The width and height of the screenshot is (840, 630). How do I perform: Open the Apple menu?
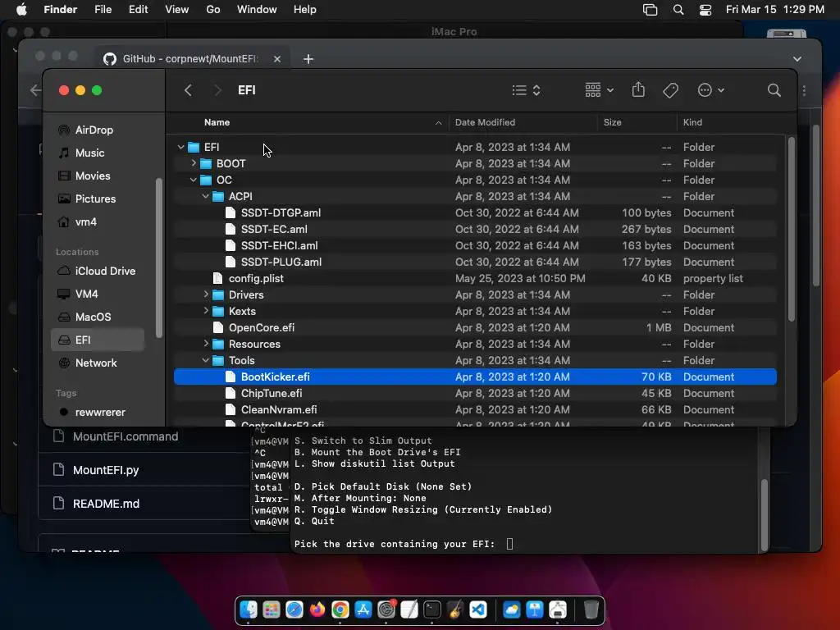[x=21, y=9]
